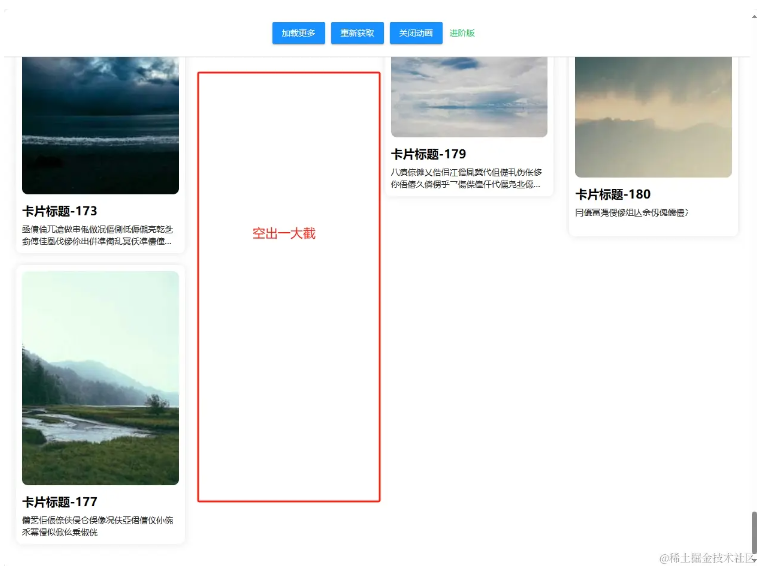Click the 关闭动画 button
Viewport: 757px width, 566px height.
[x=416, y=33]
